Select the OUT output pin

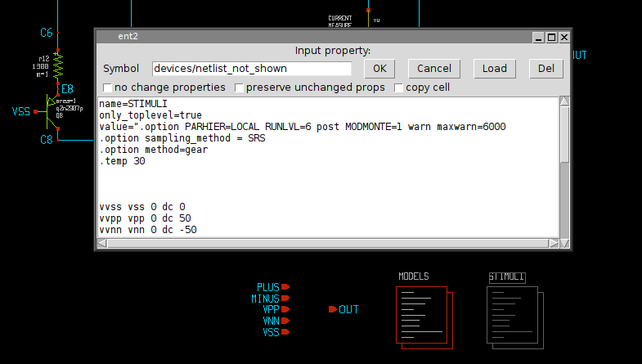(x=333, y=309)
